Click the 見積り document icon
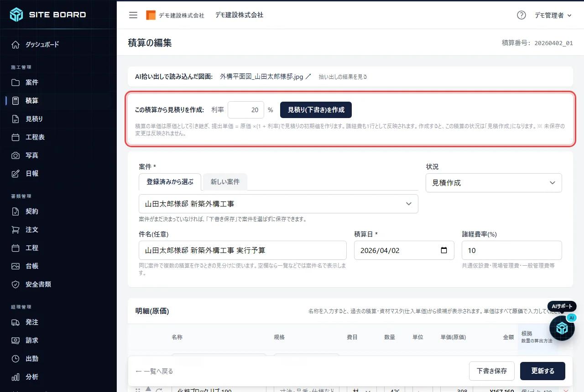The image size is (584, 392). [16, 119]
